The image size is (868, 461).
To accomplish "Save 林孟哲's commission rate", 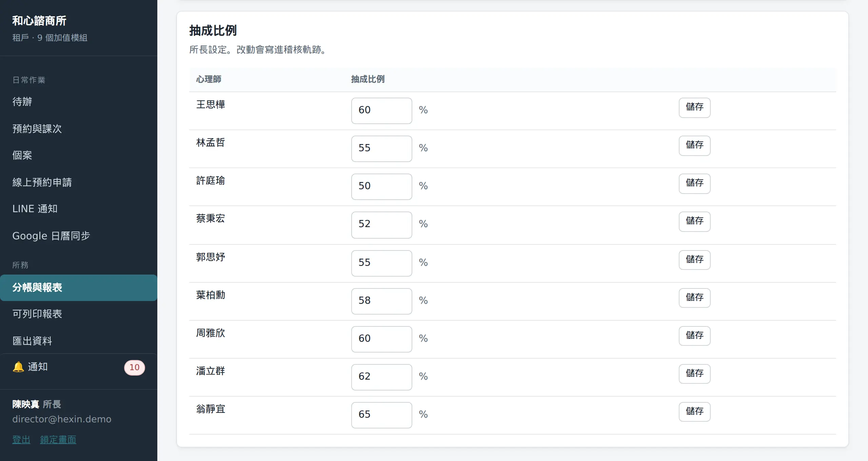I will [694, 145].
